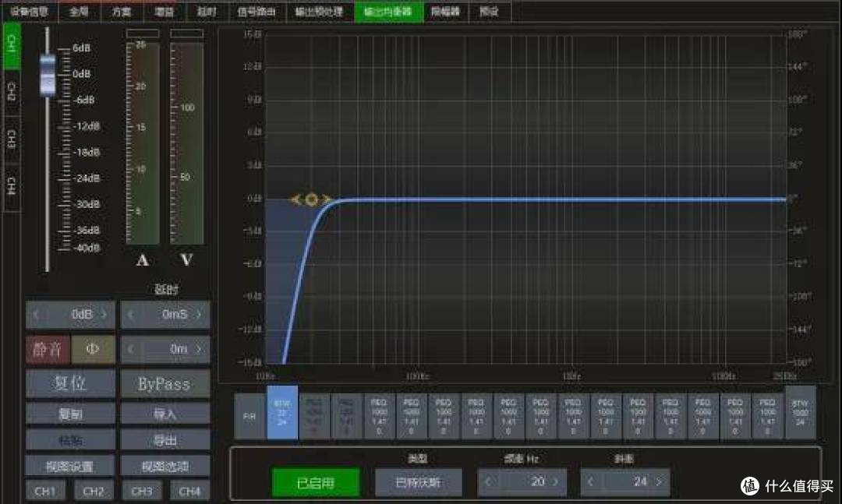This screenshot has height=504, width=842.
Task: Click the bottom CH4 button under 视图选项
Action: coord(189,491)
